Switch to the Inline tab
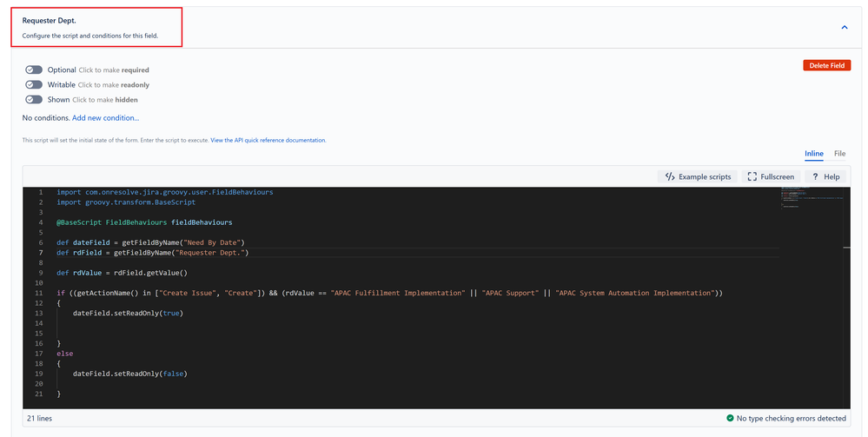This screenshot has height=437, width=868. click(x=814, y=154)
